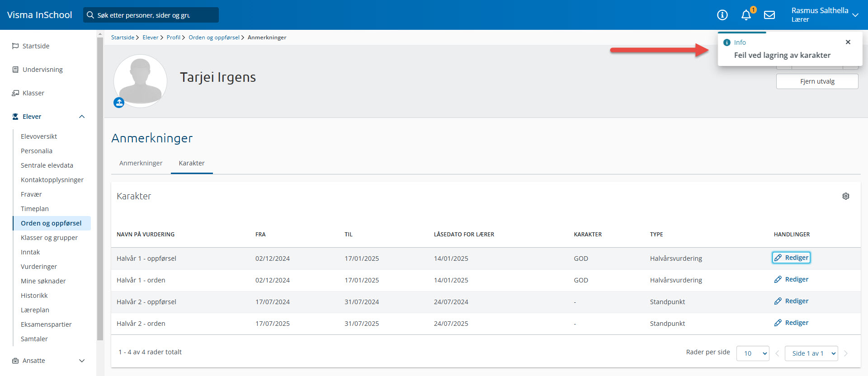The height and width of the screenshot is (376, 868).
Task: Click the Startside flag icon in sidebar
Action: pos(15,46)
